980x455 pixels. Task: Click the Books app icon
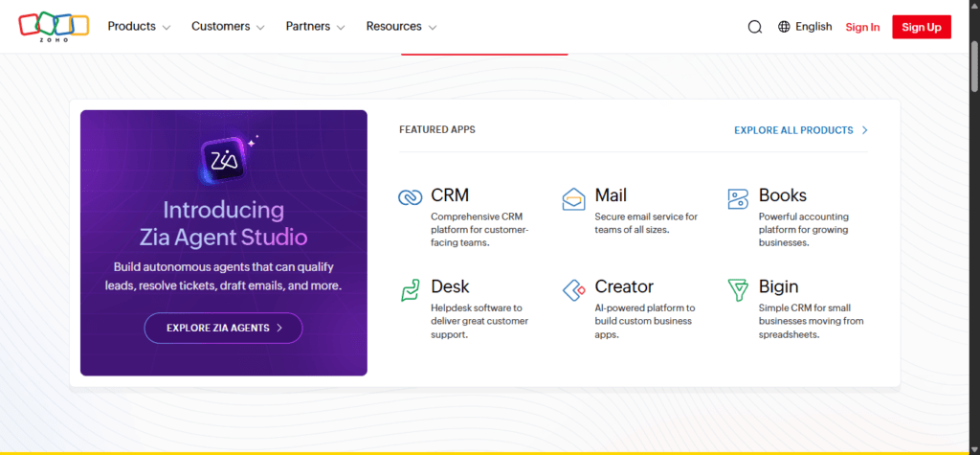pyautogui.click(x=738, y=199)
